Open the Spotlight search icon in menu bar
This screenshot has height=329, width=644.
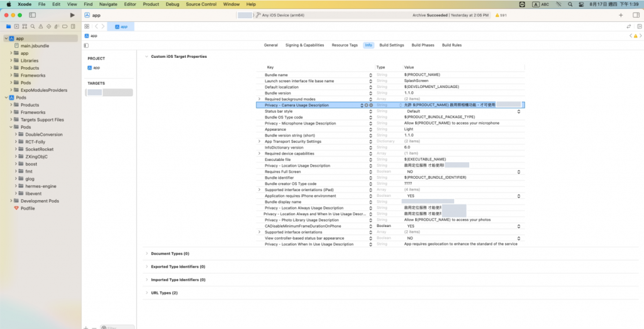pos(570,4)
